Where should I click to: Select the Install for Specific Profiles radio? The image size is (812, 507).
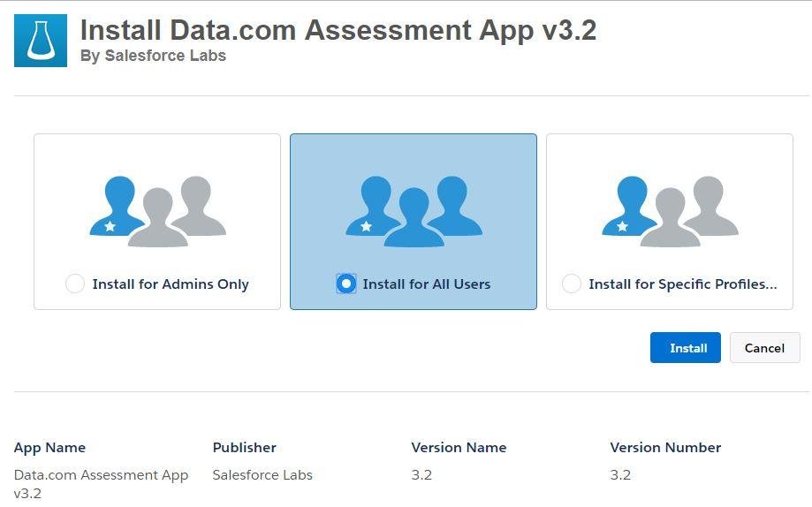572,284
